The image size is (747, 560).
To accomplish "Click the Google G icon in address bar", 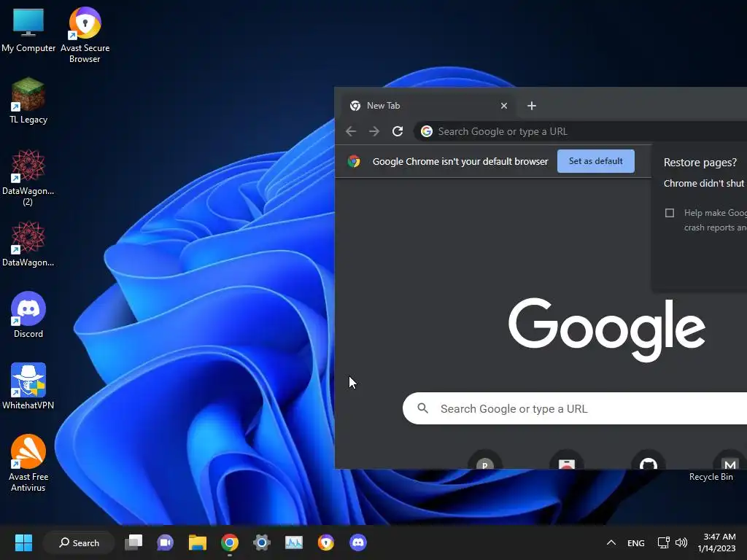I will 427,131.
